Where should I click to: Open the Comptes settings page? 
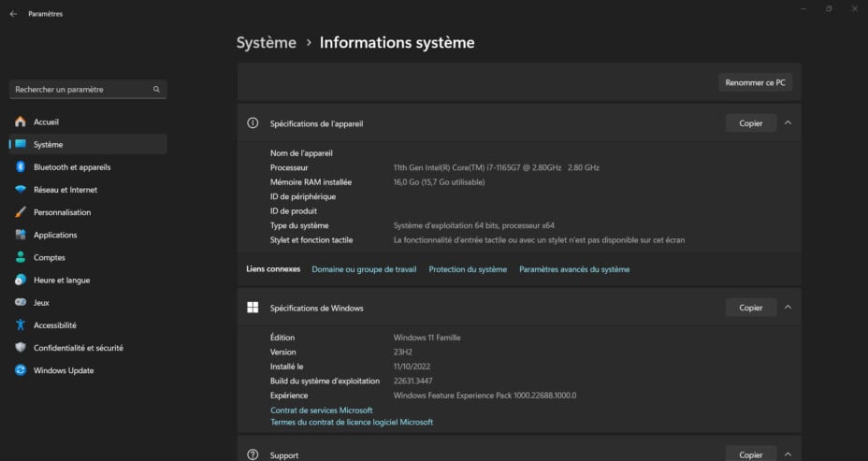88,257
